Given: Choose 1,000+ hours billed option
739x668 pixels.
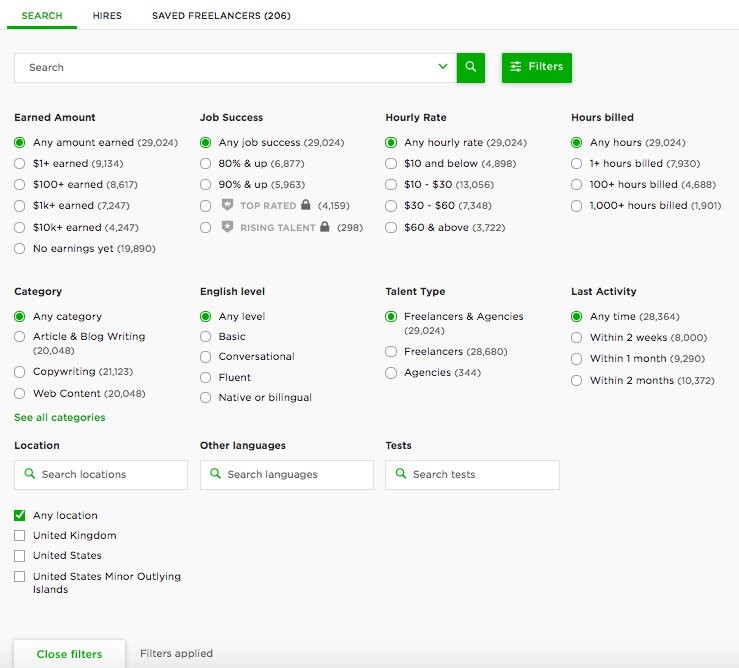Looking at the screenshot, I should pos(576,206).
